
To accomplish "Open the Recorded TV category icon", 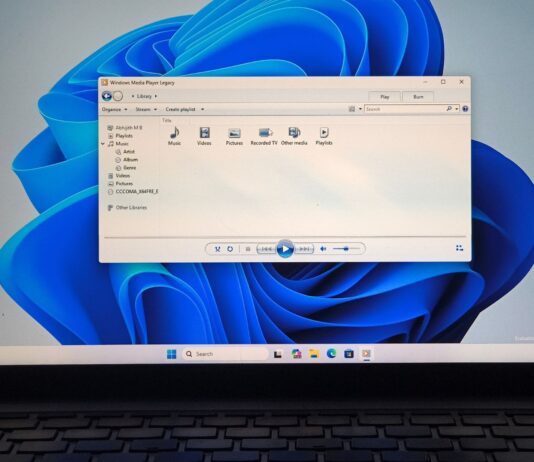I will tap(264, 136).
